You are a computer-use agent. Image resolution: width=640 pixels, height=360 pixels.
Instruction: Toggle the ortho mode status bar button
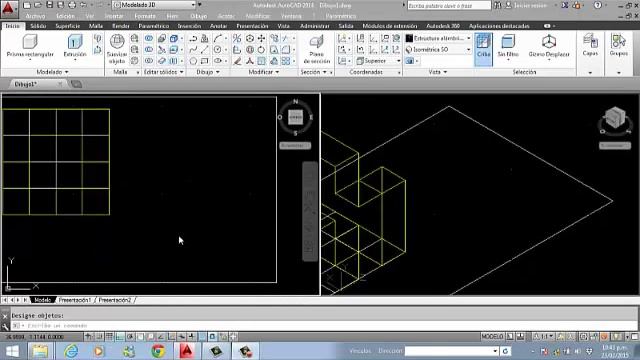120,337
